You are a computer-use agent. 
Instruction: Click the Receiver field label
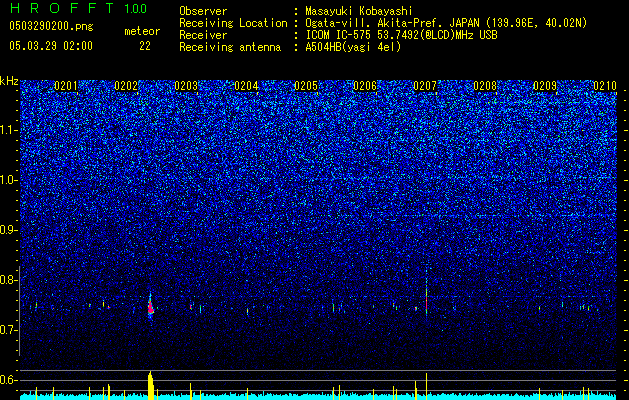[203, 35]
